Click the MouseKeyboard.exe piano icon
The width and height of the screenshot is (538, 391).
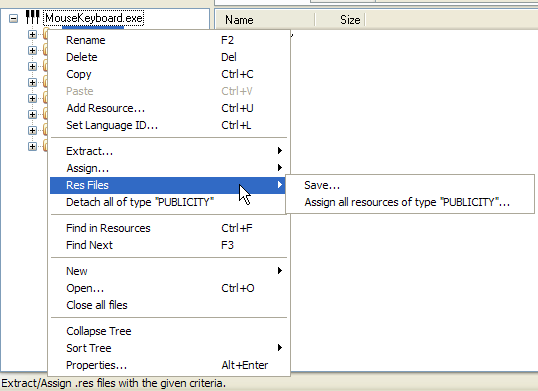tap(33, 18)
